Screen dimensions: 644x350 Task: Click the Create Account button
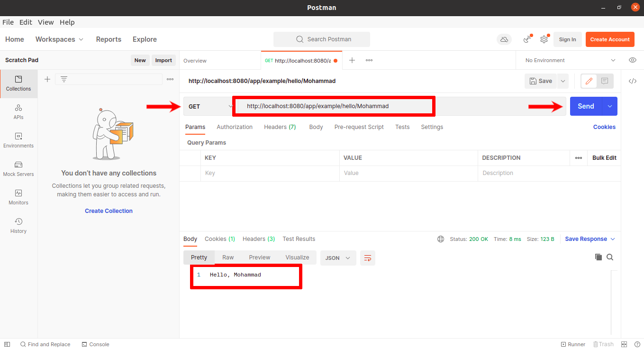tap(610, 39)
